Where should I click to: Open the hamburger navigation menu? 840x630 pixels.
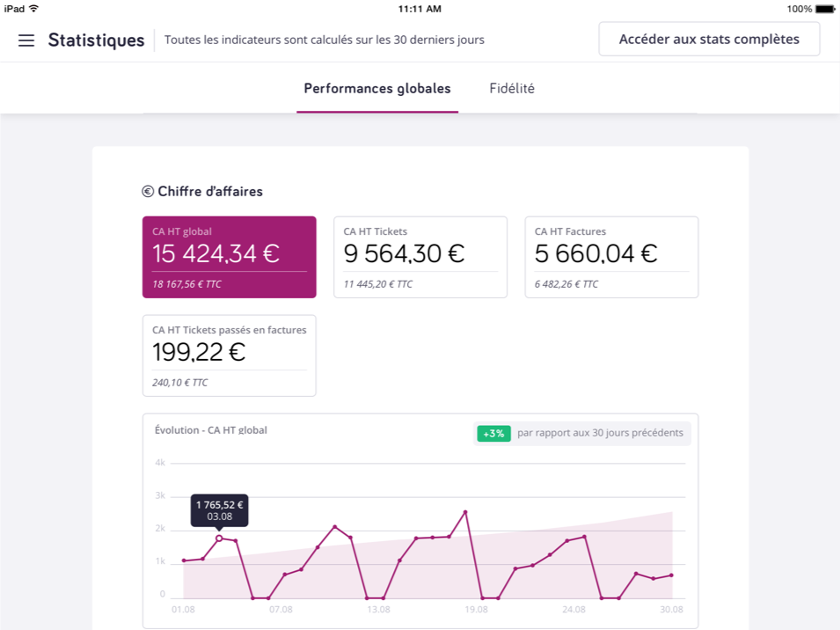pyautogui.click(x=26, y=40)
